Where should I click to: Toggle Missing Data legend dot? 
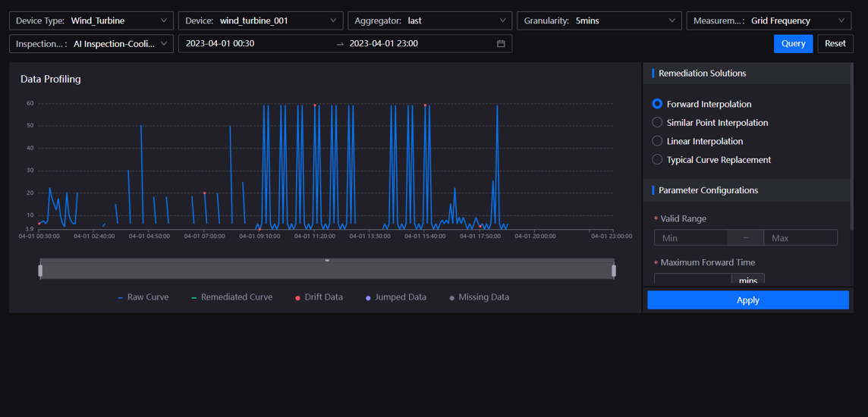(x=452, y=298)
